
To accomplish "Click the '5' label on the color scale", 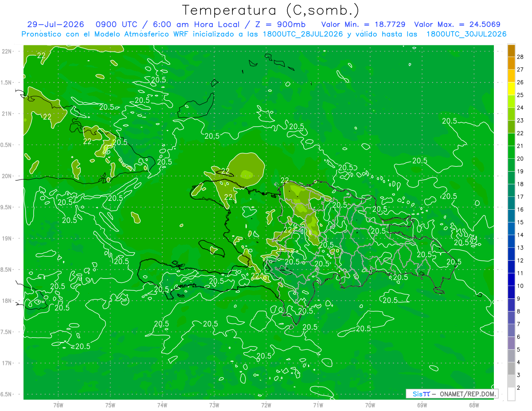I will click(519, 349).
